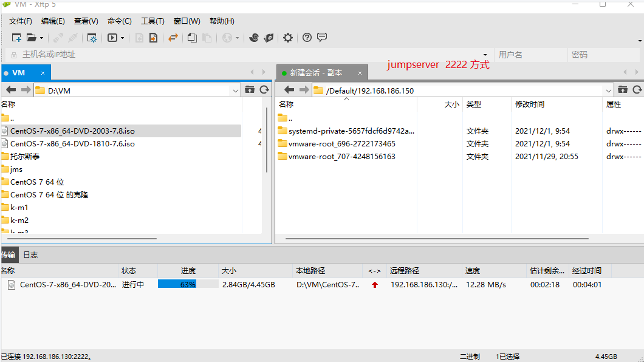644x362 pixels.
Task: Click the orange transfer arrows icon
Action: [x=173, y=38]
